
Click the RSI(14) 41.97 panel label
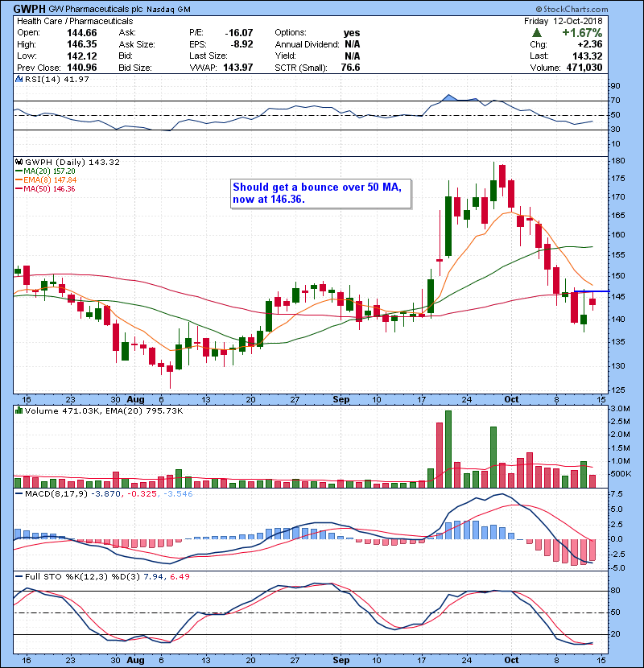click(x=57, y=79)
